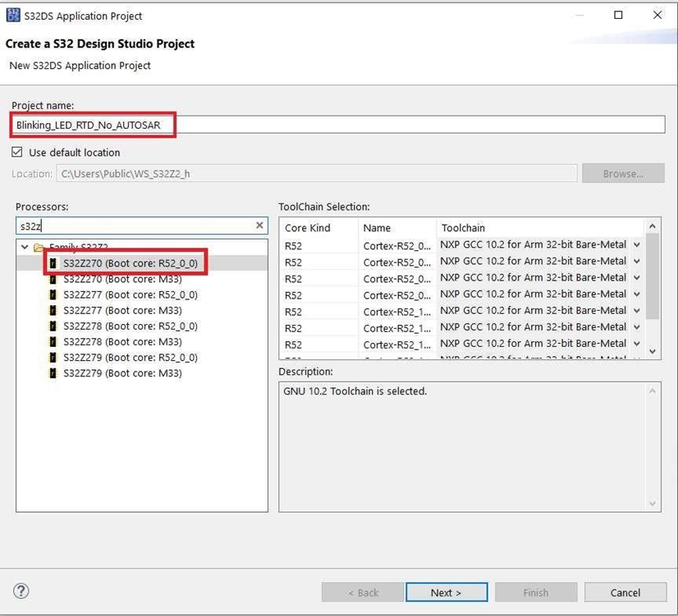Select S32Z277 (Boot core: R52_0_0) processor
This screenshot has width=678, height=616.
click(x=131, y=294)
